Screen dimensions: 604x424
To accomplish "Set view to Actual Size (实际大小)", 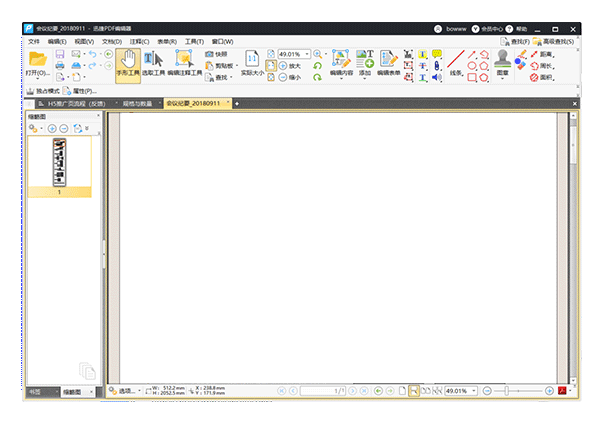I will click(x=252, y=63).
